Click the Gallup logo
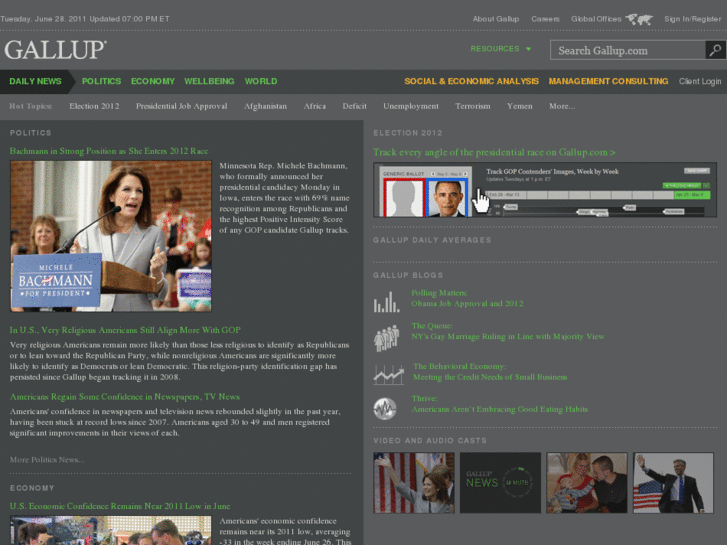The width and height of the screenshot is (727, 545). point(56,50)
